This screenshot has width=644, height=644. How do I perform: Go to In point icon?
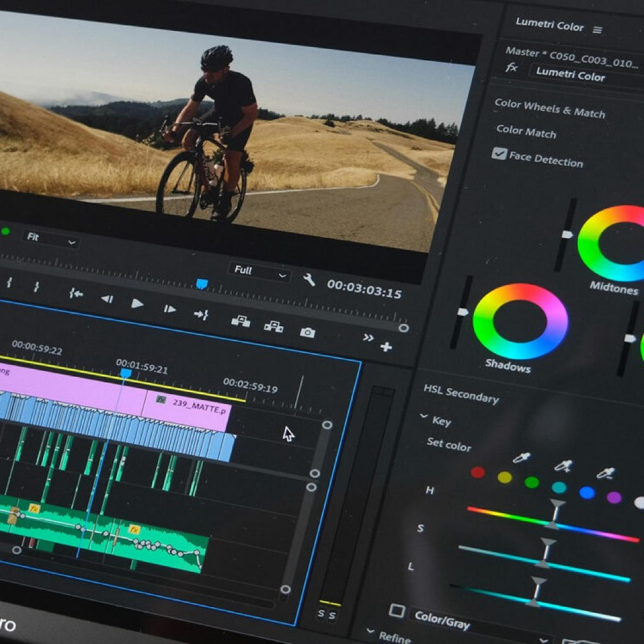point(76,293)
